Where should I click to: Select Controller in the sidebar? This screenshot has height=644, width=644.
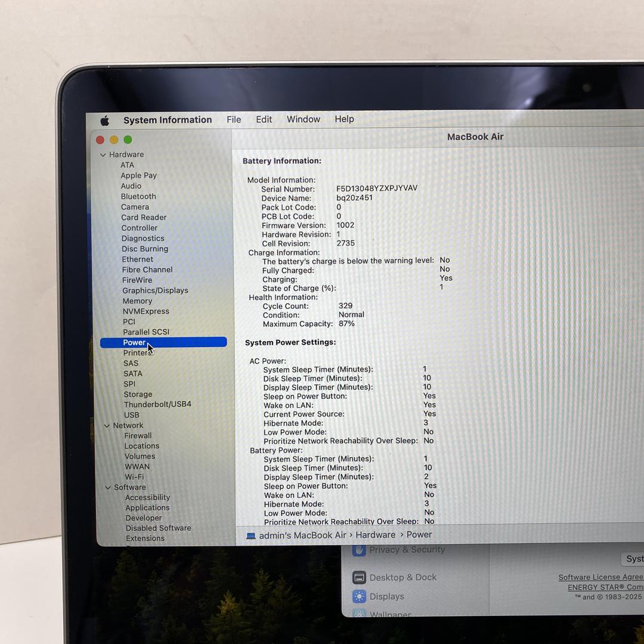tap(139, 228)
